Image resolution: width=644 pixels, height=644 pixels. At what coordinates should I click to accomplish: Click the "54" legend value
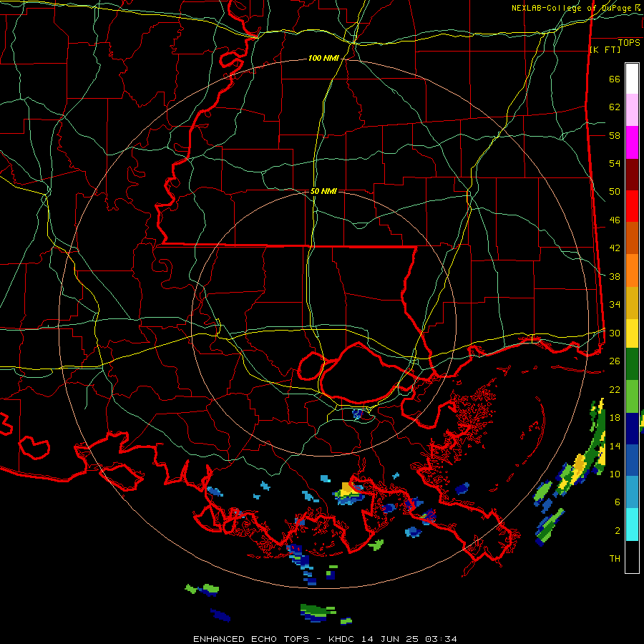pyautogui.click(x=615, y=163)
